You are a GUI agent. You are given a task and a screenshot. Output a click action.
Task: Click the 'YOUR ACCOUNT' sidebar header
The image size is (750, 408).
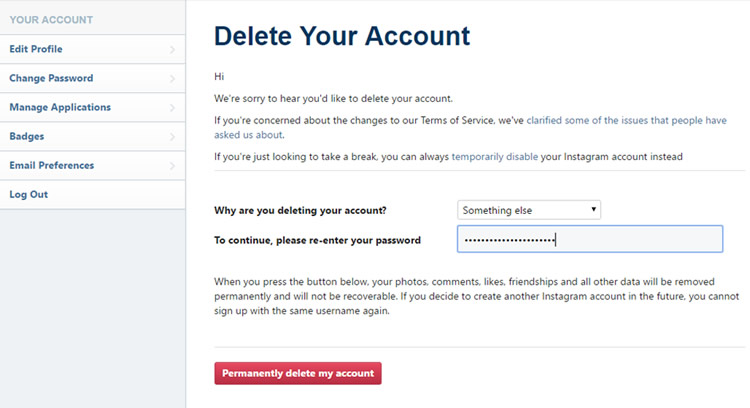(x=51, y=19)
